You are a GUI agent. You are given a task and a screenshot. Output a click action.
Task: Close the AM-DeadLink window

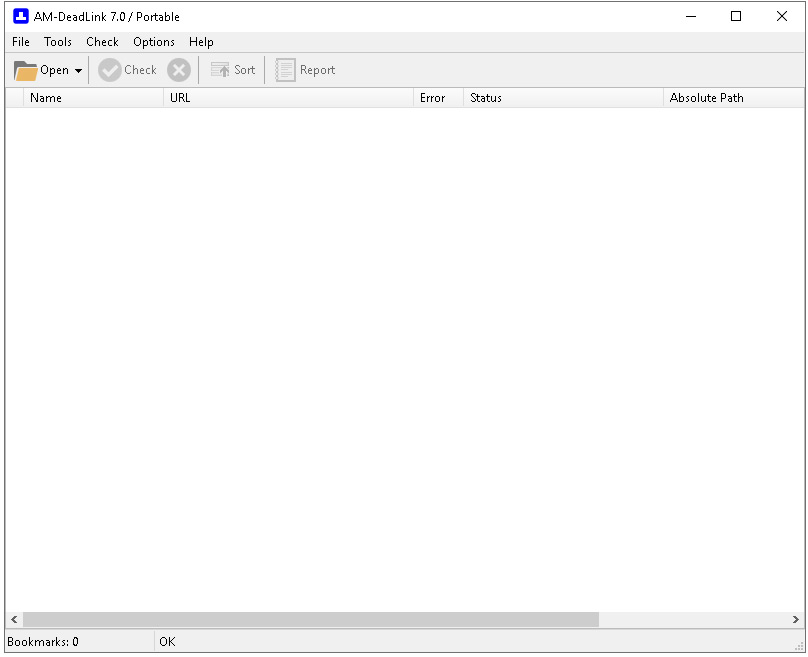pos(782,16)
